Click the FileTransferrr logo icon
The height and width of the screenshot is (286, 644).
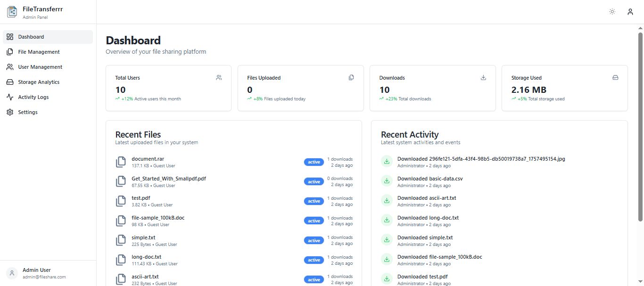pyautogui.click(x=12, y=12)
